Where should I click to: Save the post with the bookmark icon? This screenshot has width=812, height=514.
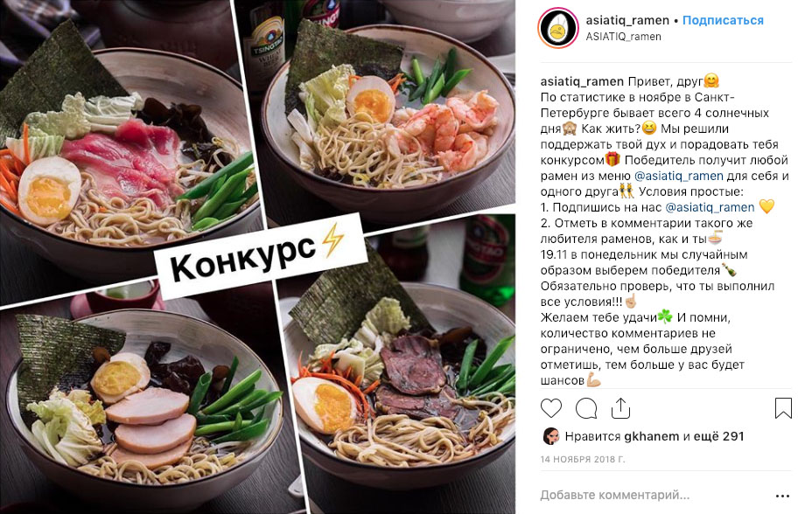coord(783,408)
